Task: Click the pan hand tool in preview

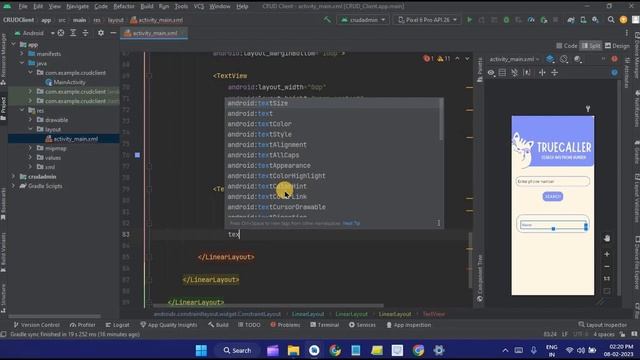Action: 607,238
